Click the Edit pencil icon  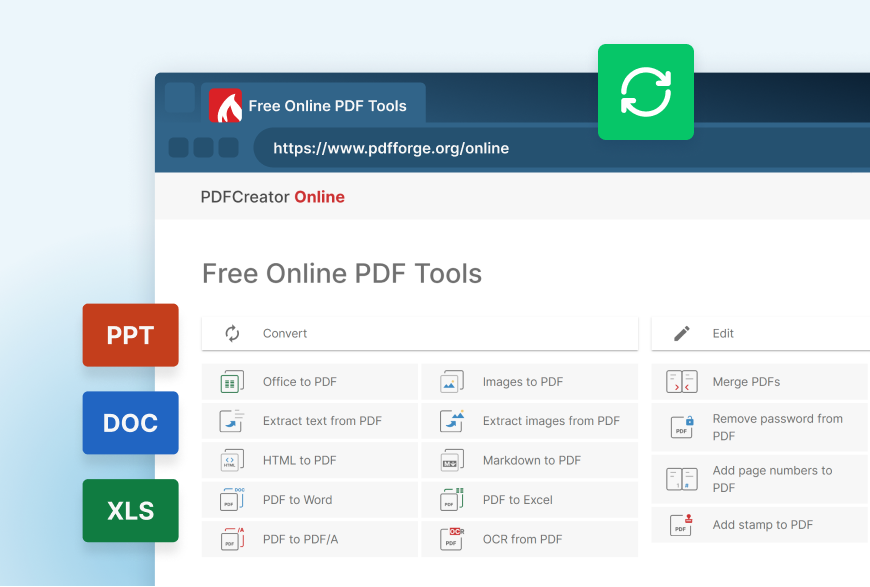(682, 333)
